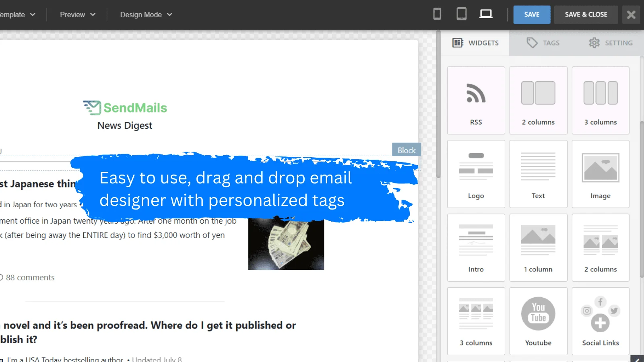Switch to desktop preview icon
The image size is (644, 362).
coord(486,14)
